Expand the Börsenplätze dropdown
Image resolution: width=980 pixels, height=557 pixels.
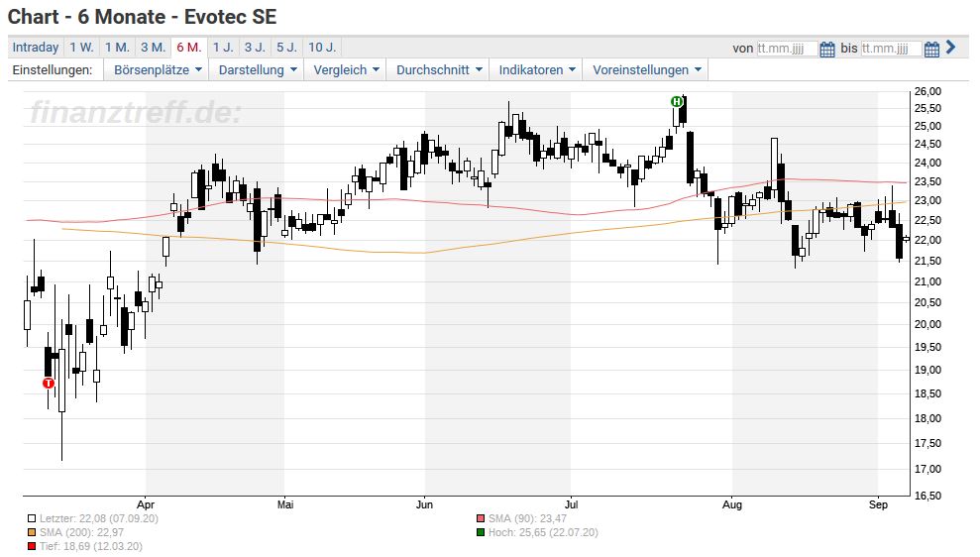pos(158,70)
